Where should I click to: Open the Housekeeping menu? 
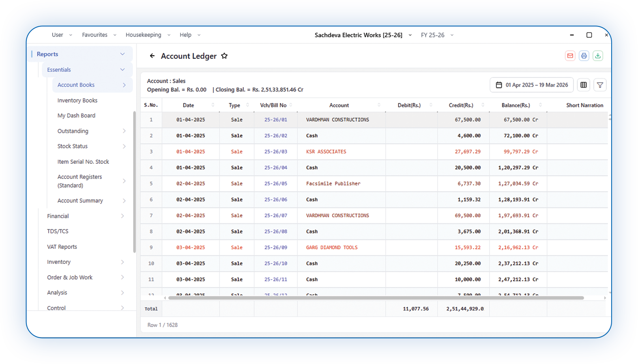148,35
